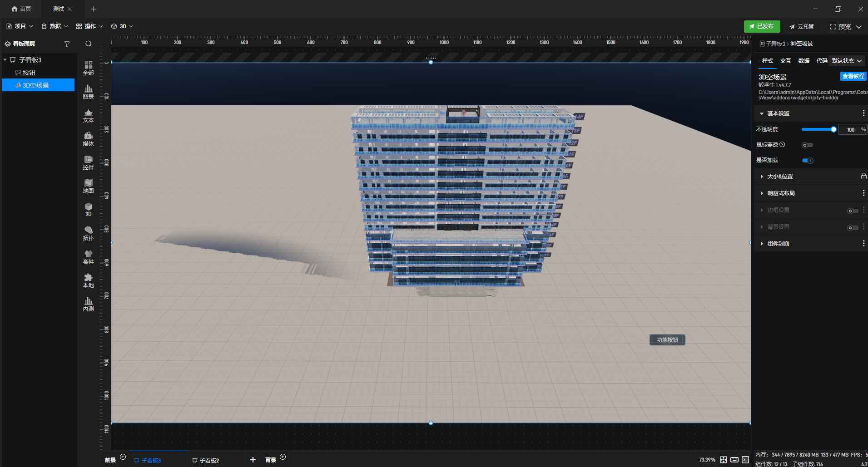Expand the 组件封面 section
Image resolution: width=868 pixels, height=467 pixels.
762,244
